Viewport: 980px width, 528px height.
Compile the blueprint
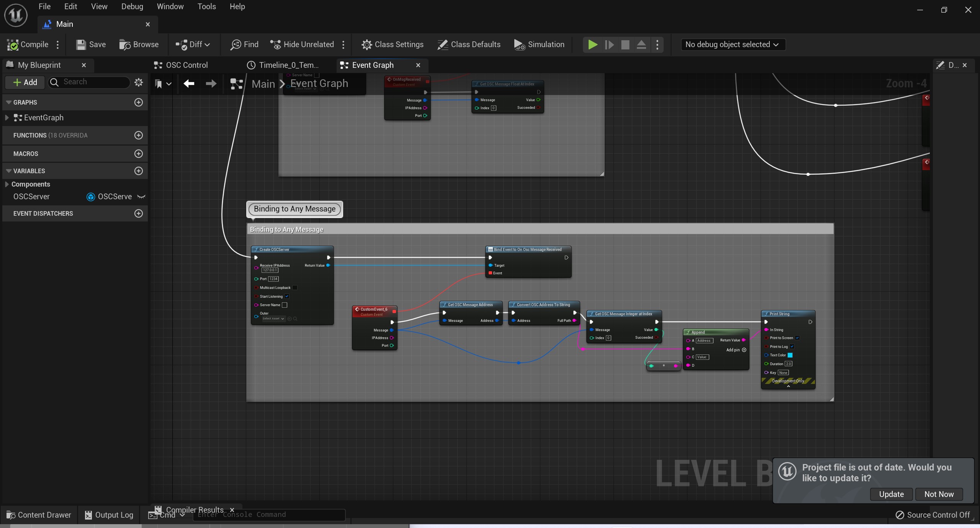pos(28,44)
